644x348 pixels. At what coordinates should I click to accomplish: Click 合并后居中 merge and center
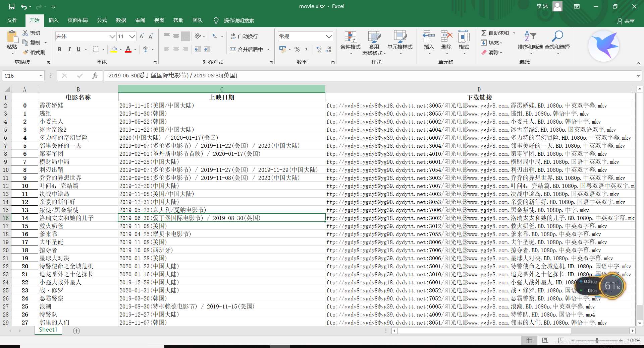tap(247, 49)
